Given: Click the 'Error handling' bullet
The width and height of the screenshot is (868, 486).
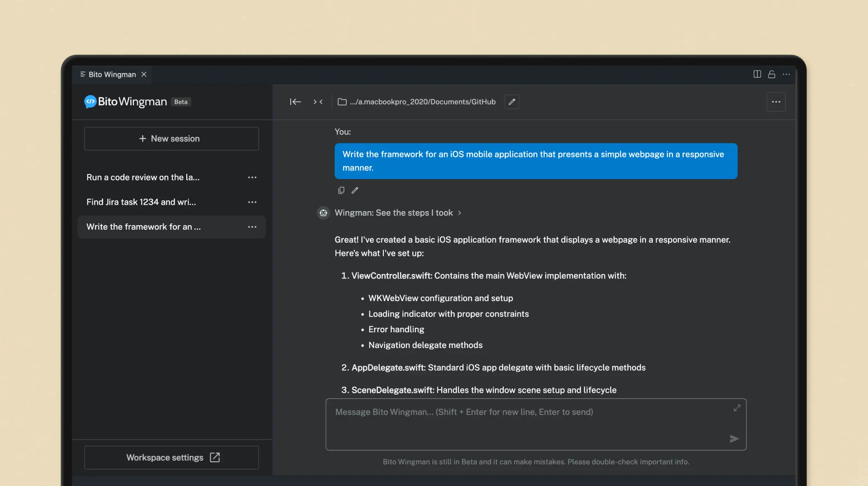Looking at the screenshot, I should click(396, 329).
